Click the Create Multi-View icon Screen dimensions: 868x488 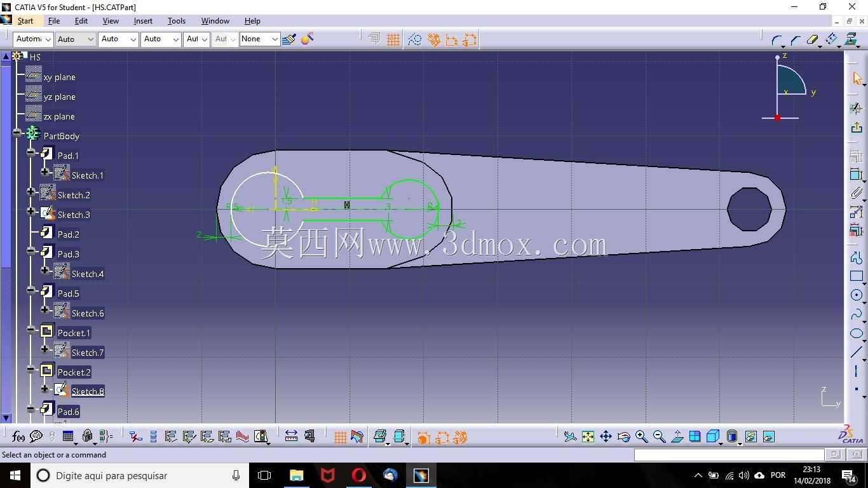tap(695, 437)
